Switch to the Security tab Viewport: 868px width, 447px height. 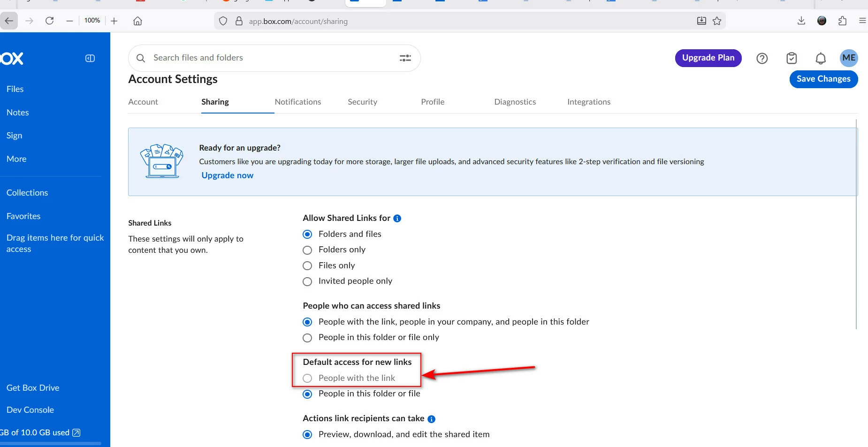[362, 102]
